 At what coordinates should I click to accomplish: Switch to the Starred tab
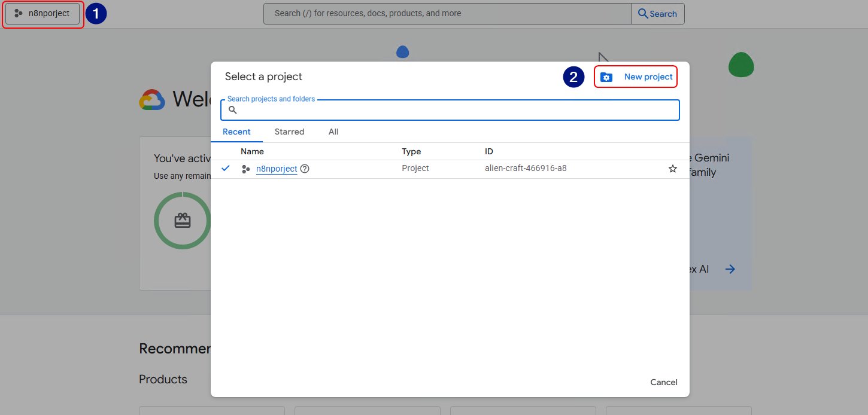click(289, 132)
